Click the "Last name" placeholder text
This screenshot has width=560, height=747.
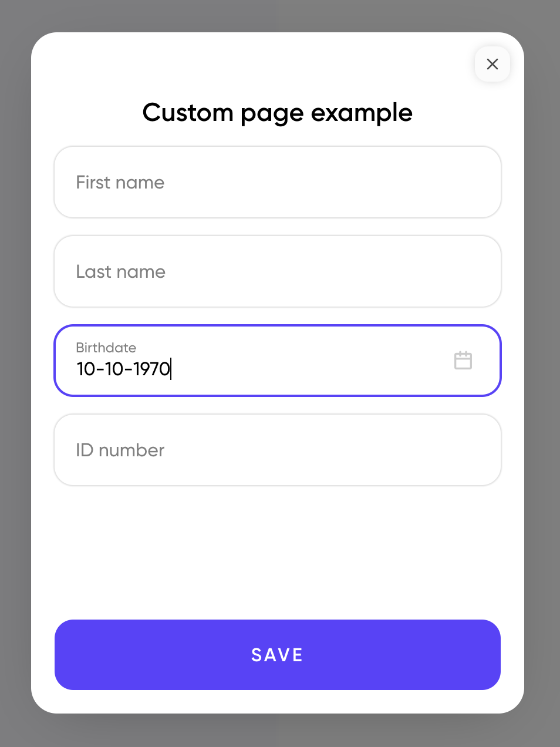coord(120,272)
